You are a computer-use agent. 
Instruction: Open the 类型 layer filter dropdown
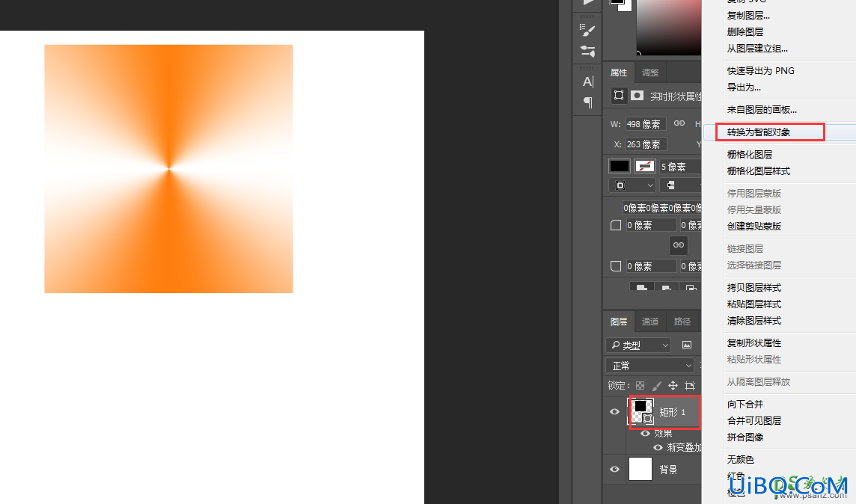638,345
